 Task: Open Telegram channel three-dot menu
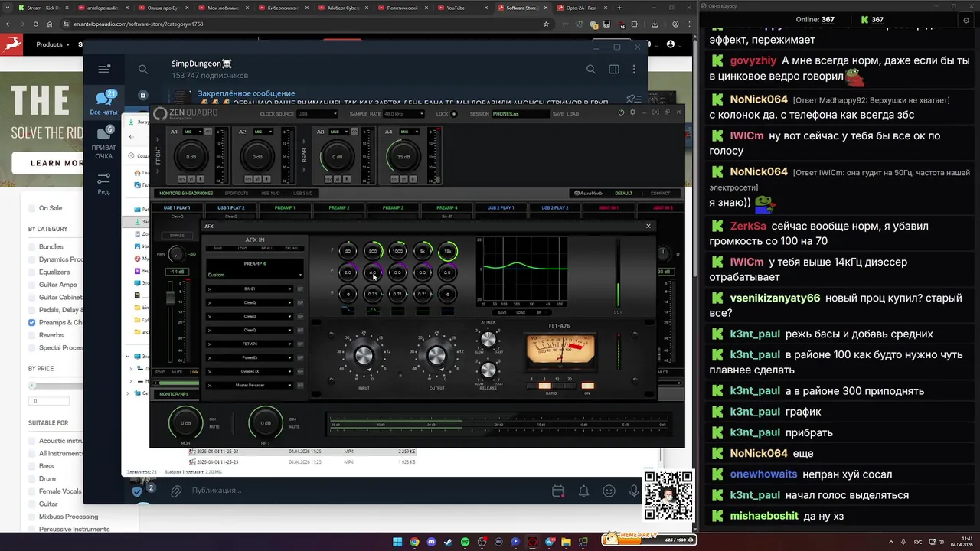634,69
